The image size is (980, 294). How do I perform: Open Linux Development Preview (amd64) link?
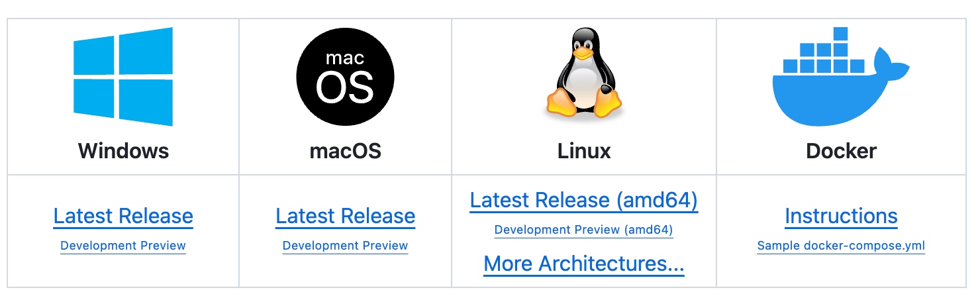(x=583, y=230)
